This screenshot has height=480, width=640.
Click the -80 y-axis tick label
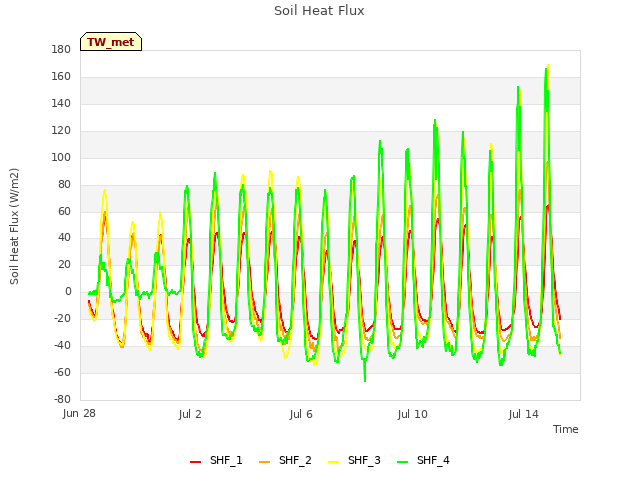point(62,399)
